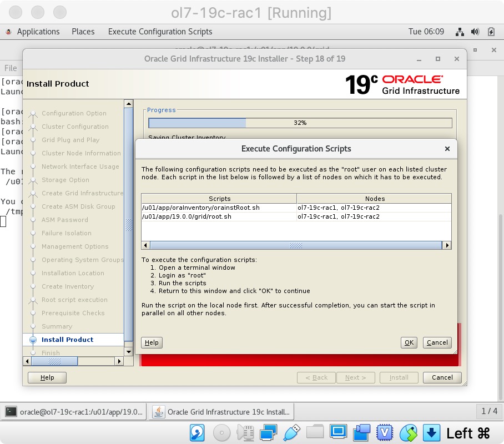Select Prerequisite Checks step
This screenshot has height=444, width=504.
click(73, 313)
